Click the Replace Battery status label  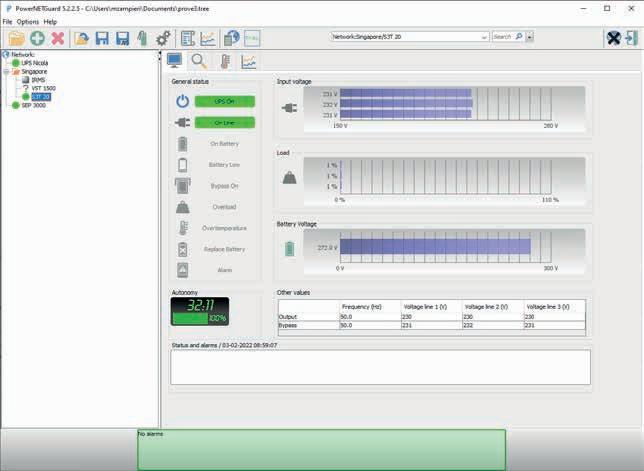(x=224, y=249)
